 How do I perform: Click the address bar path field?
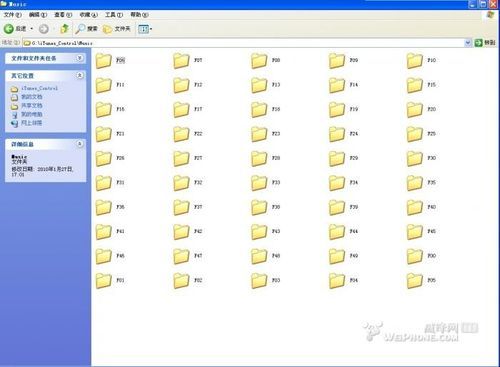pos(243,43)
